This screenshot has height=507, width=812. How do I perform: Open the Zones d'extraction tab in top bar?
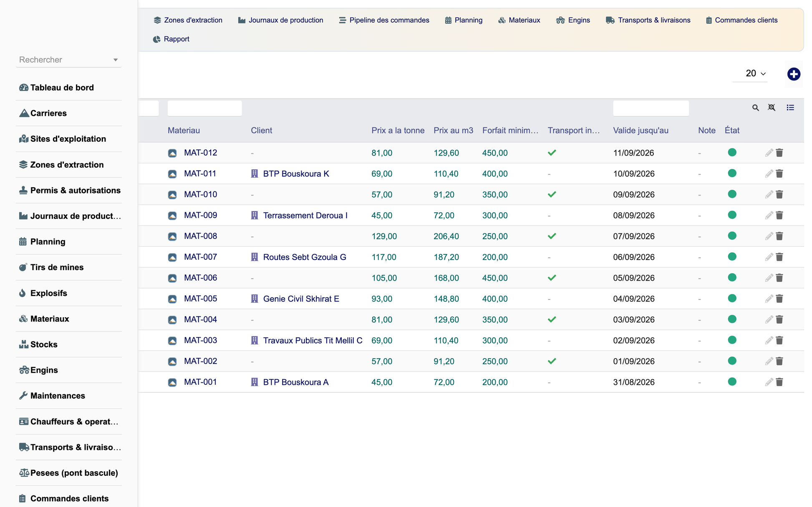pos(188,20)
